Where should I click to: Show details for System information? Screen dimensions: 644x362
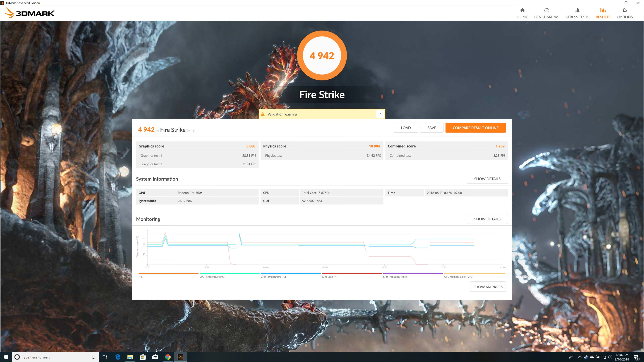coord(487,179)
